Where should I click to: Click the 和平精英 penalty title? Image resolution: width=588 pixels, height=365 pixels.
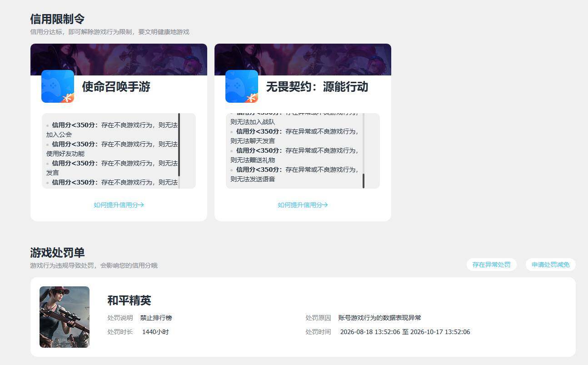tap(129, 300)
